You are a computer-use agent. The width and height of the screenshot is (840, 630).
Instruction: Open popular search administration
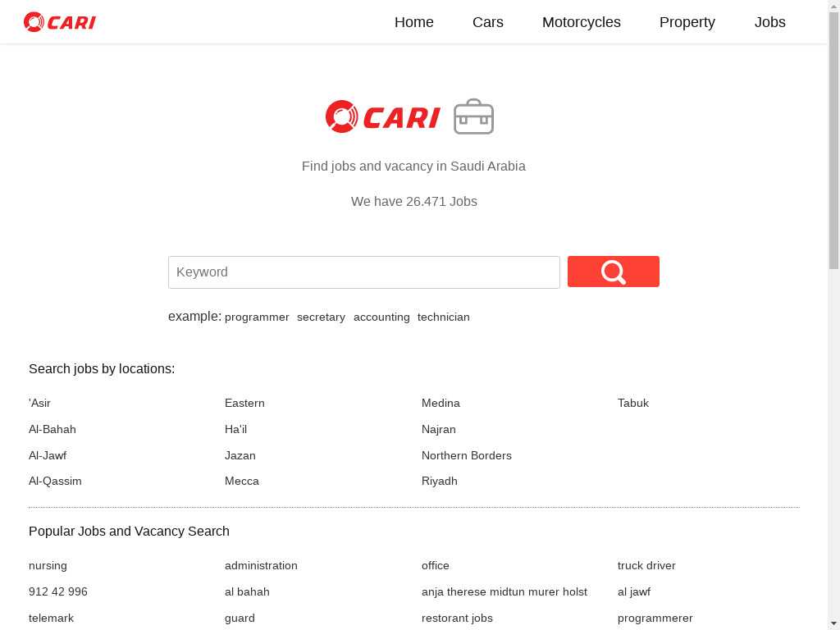pos(261,566)
